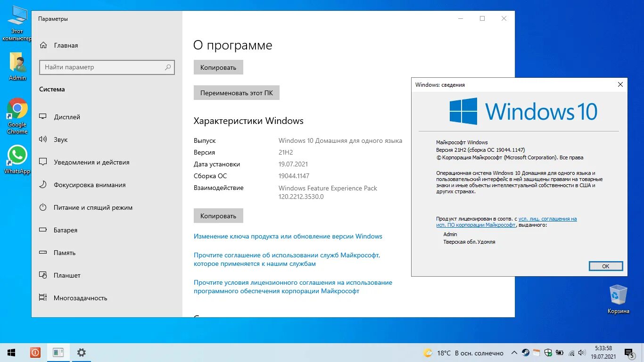Viewport: 644px width, 362px height.
Task: Click OK in the Windows сведения dialog
Action: pyautogui.click(x=606, y=266)
